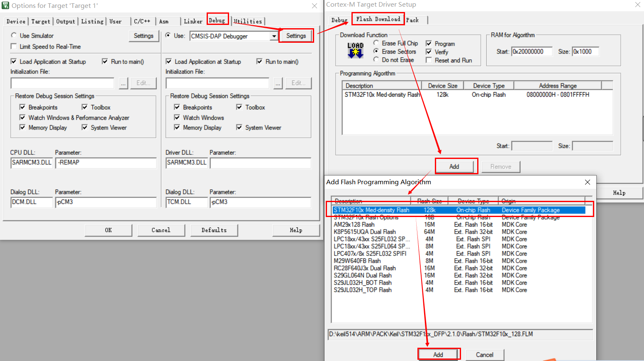Disable Watch Windows & Performance Analyzer restore setting

(x=23, y=117)
